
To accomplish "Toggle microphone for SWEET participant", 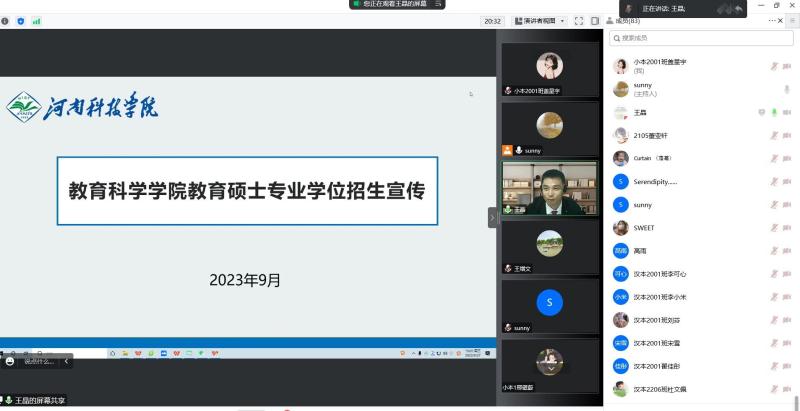I will (774, 228).
